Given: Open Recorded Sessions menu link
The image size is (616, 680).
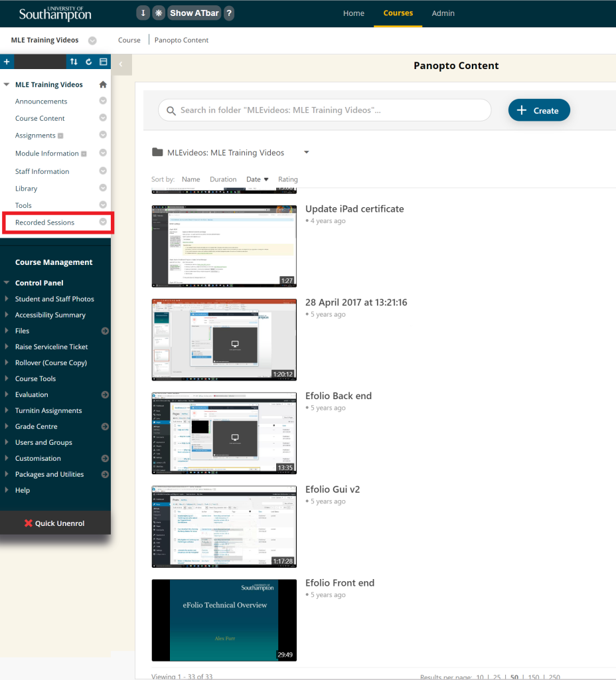Looking at the screenshot, I should (x=44, y=222).
